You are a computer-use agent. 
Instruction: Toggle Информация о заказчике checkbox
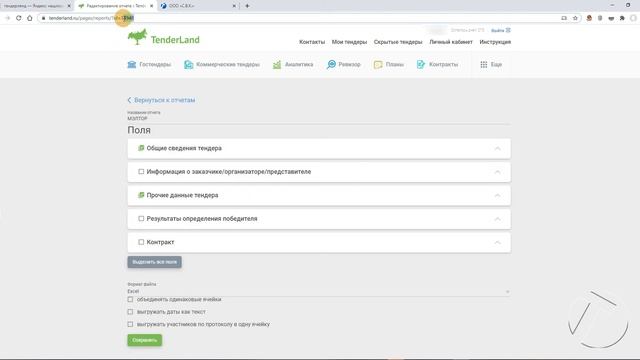coord(141,171)
